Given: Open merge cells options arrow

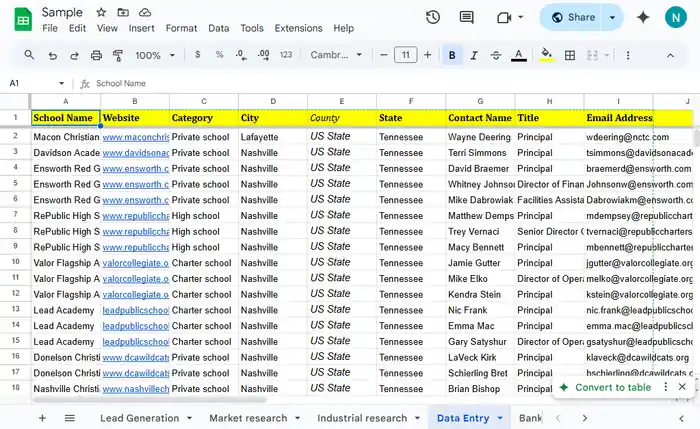Looking at the screenshot, I should tap(607, 55).
